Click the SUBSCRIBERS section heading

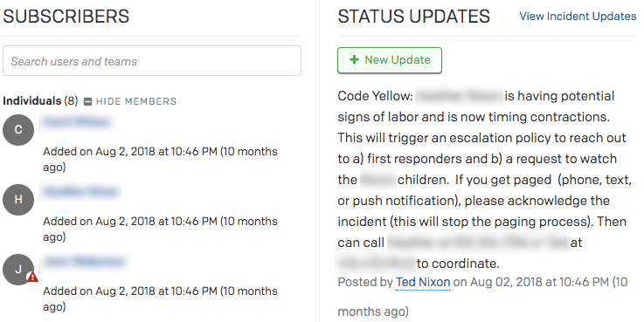[66, 17]
